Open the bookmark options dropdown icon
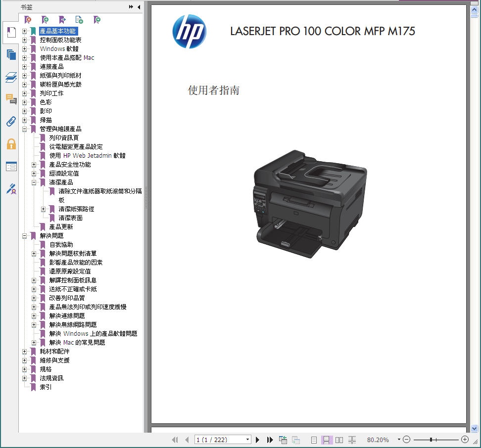The width and height of the screenshot is (481, 448). [x=97, y=20]
